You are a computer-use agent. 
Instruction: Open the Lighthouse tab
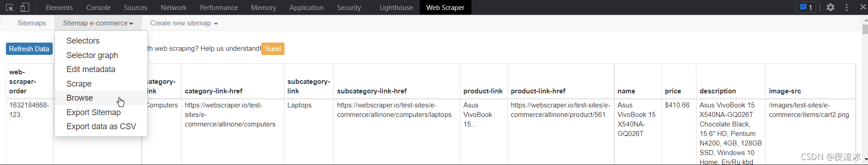(396, 7)
